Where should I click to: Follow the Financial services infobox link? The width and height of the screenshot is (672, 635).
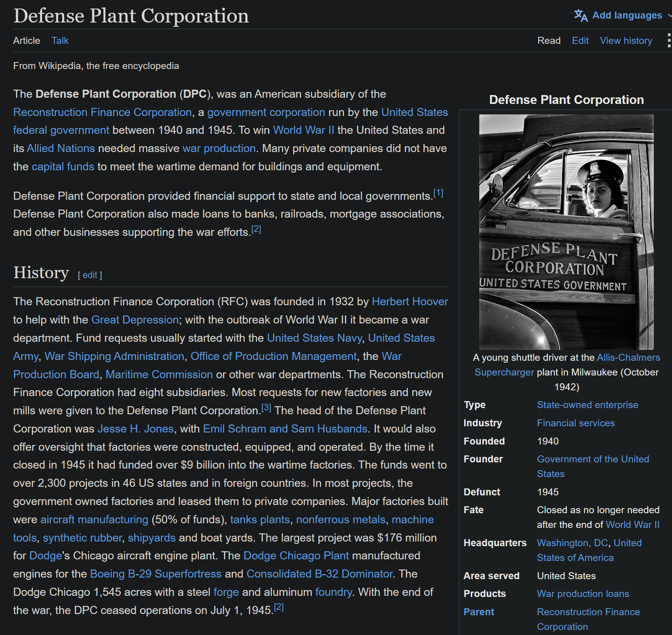[575, 423]
